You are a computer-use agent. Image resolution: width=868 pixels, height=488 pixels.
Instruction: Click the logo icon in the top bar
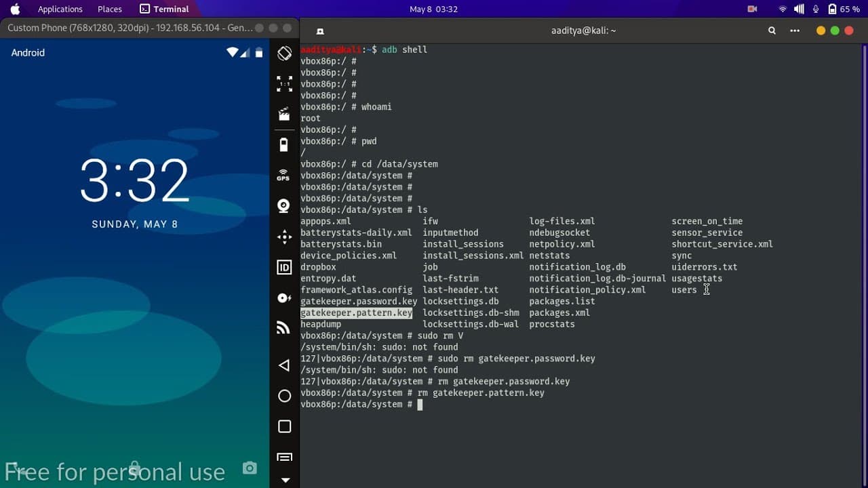[x=15, y=9]
